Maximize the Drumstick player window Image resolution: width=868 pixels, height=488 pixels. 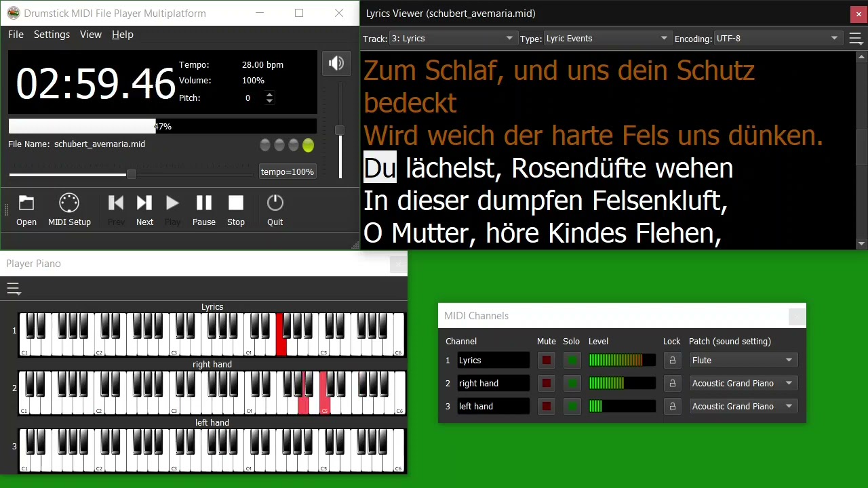pyautogui.click(x=299, y=13)
